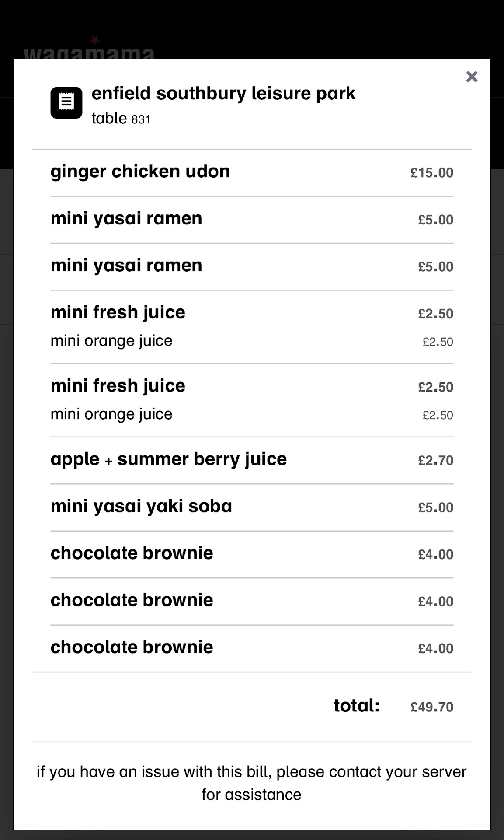The image size is (504, 840).
Task: Click the table 831 label
Action: click(121, 119)
